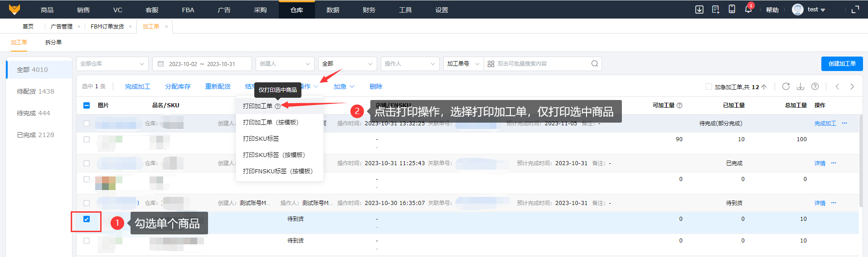
Task: Check the product row with 90 available
Action: coord(87,139)
